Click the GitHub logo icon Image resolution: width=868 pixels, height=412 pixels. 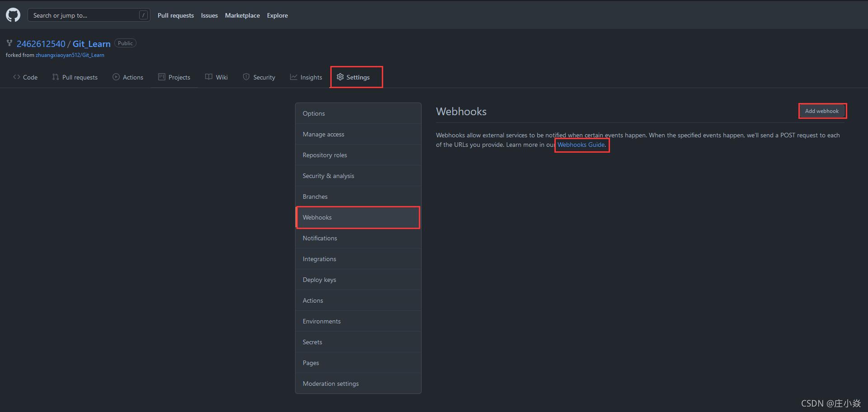click(13, 15)
